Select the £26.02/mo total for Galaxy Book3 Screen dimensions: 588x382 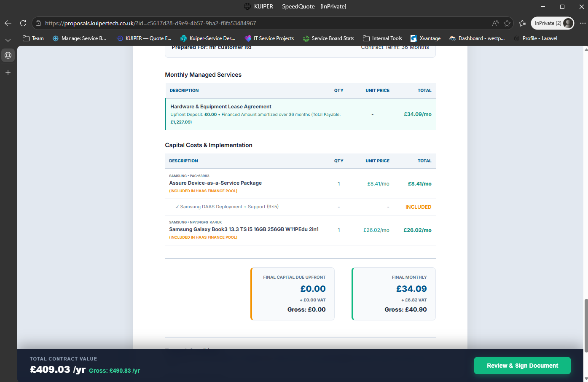[x=418, y=230]
